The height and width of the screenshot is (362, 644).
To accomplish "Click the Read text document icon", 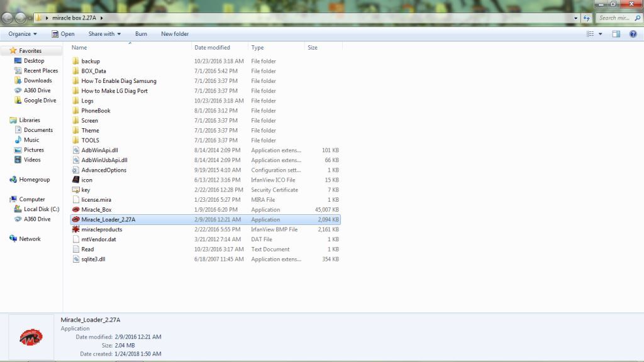I will (75, 249).
